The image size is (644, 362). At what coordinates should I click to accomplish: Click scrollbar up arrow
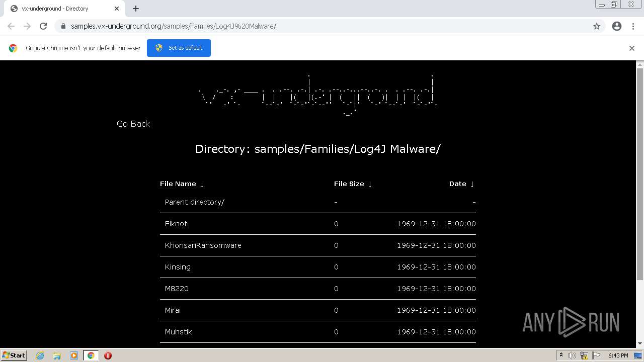click(x=640, y=64)
